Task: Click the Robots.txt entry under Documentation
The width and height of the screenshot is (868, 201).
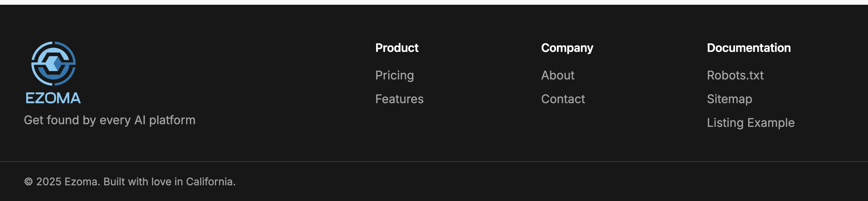Action: click(735, 75)
